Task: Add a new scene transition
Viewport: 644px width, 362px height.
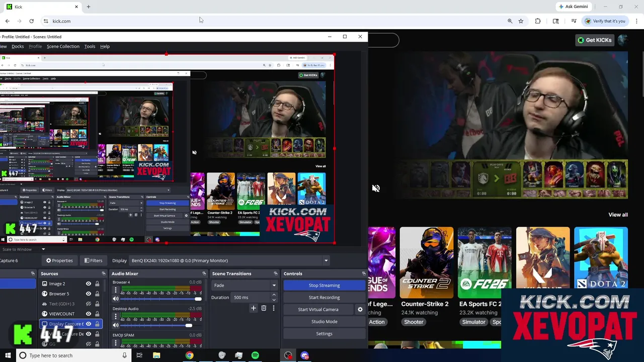Action: point(254,308)
